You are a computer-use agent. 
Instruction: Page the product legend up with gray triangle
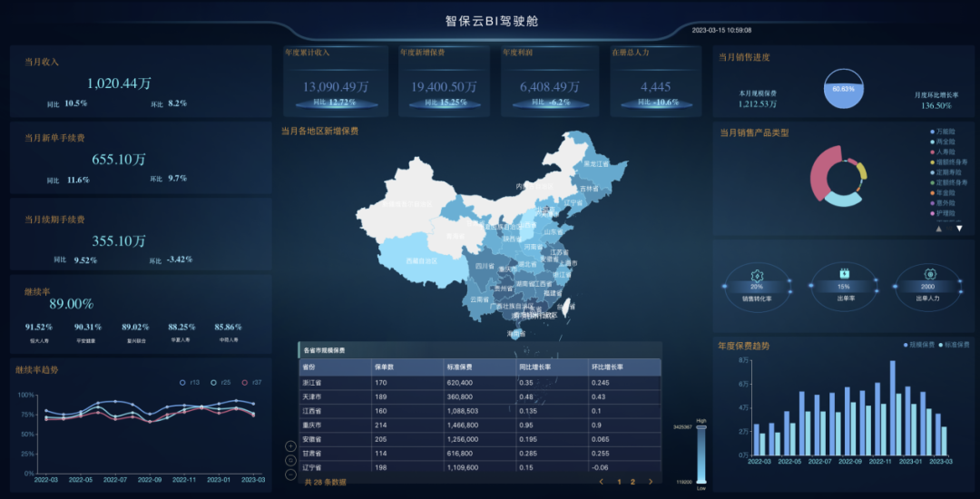coord(939,229)
